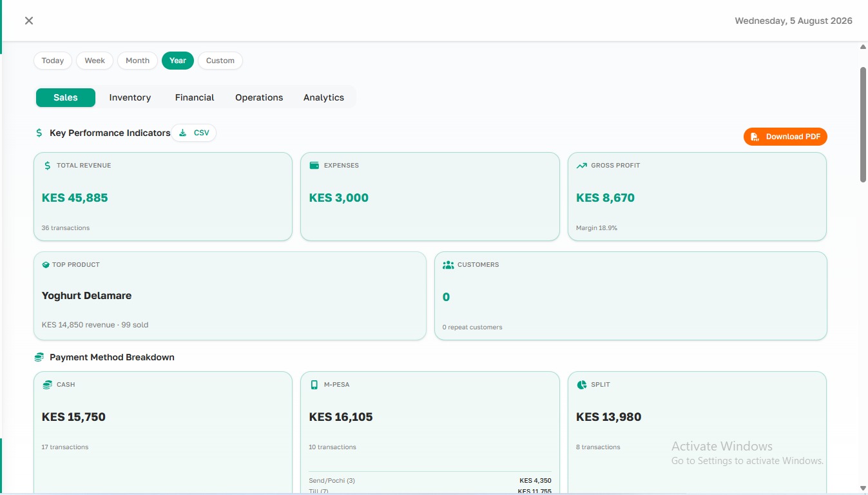Click the people icon on Customers card
Viewport: 868px width, 495px height.
pos(448,265)
